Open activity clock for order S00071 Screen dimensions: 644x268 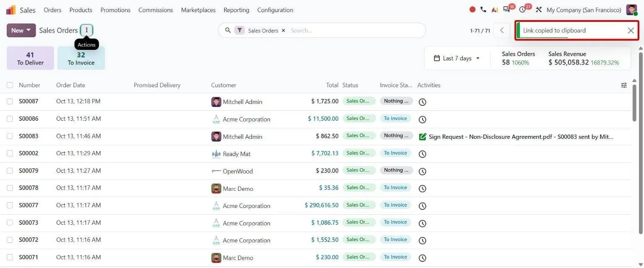pyautogui.click(x=423, y=258)
